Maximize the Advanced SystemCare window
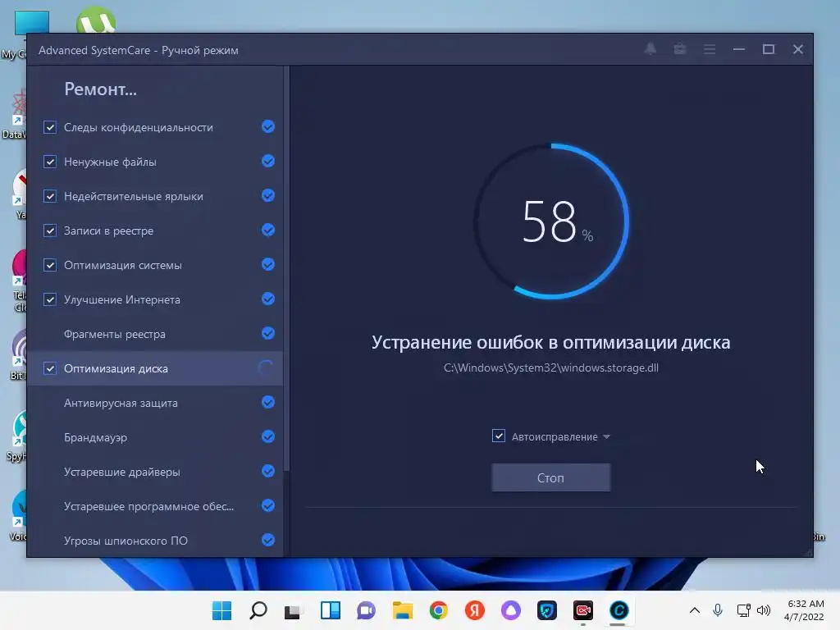Image resolution: width=840 pixels, height=630 pixels. [x=768, y=49]
